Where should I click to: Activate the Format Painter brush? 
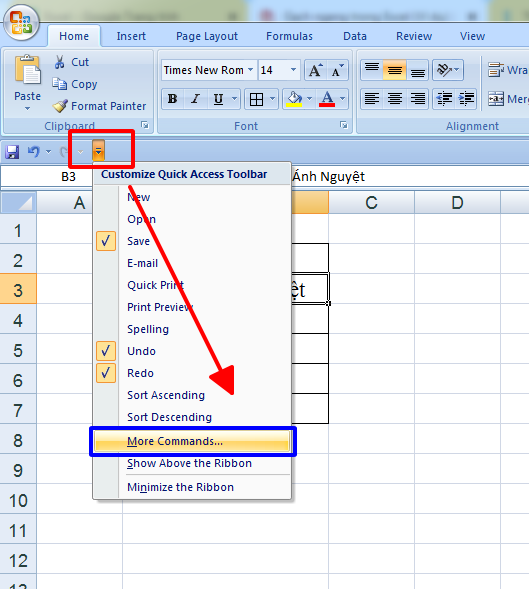99,106
